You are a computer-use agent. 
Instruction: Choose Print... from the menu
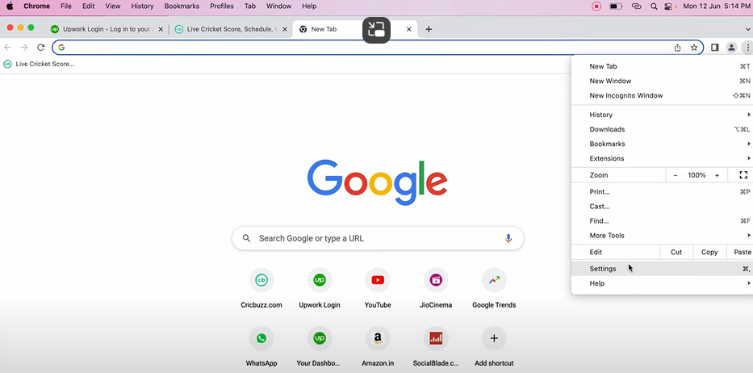(662, 192)
